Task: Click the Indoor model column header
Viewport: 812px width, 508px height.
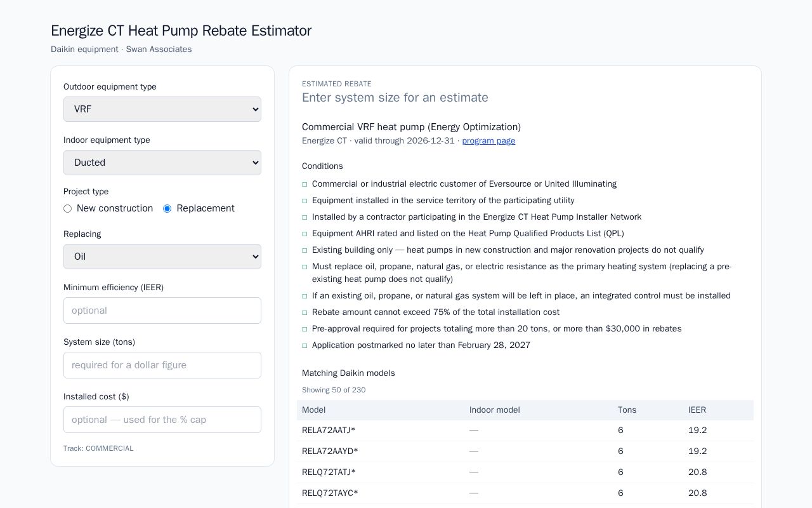Action: tap(495, 410)
